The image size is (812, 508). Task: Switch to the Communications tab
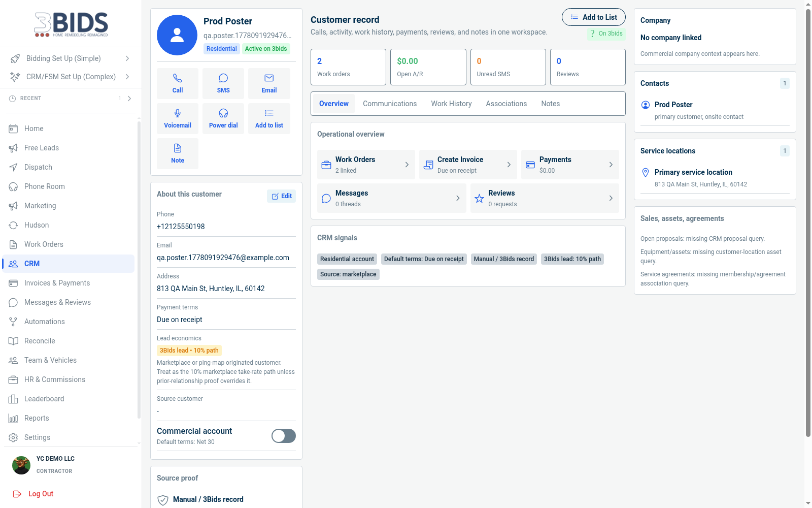point(390,104)
